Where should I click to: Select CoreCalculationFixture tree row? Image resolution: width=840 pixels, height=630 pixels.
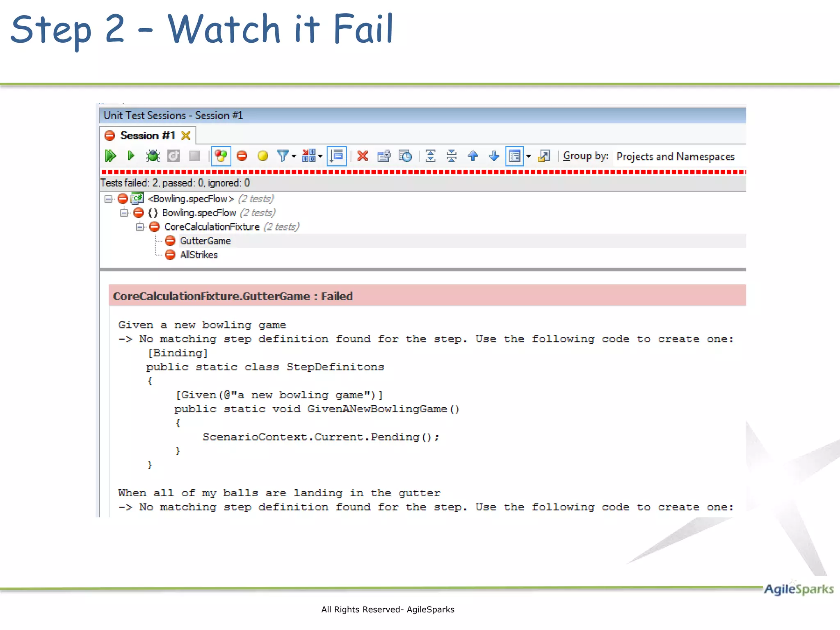point(232,227)
